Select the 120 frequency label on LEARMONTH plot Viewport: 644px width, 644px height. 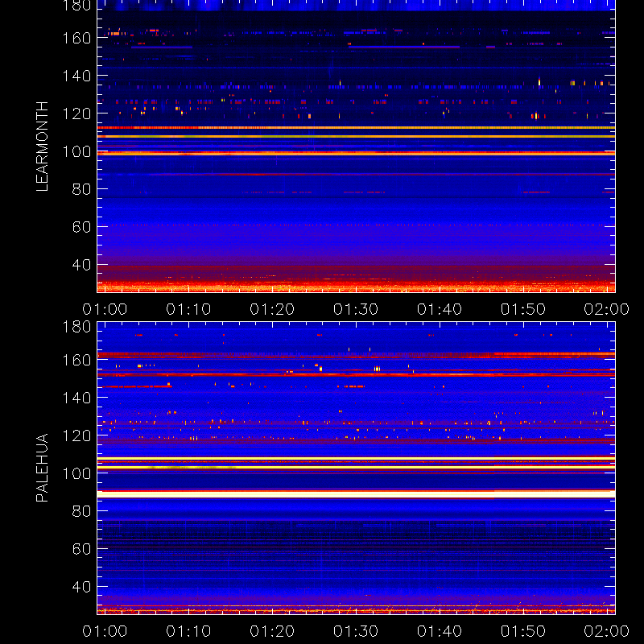point(76,114)
